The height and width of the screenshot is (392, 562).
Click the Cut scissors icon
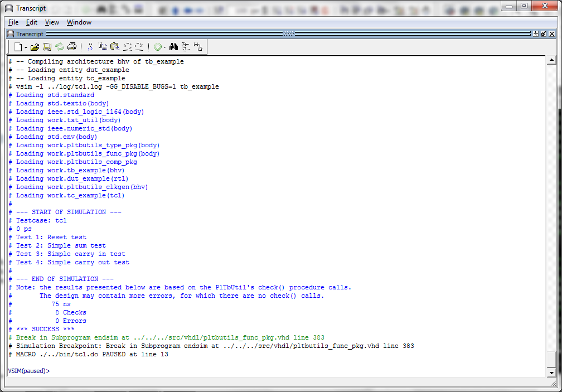(90, 47)
